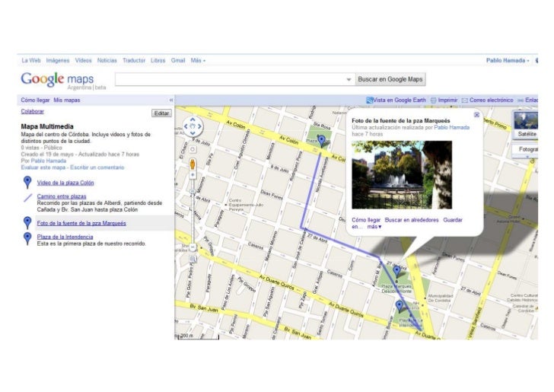554x392 pixels.
Task: Click Buscar en alrededores in the info window
Action: [412, 220]
